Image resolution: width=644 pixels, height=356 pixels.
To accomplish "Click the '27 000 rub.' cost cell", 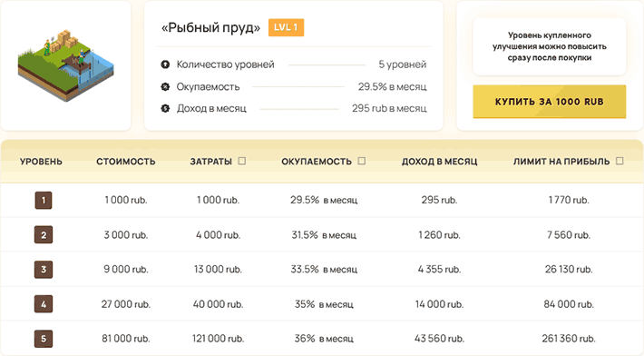I will pos(126,304).
